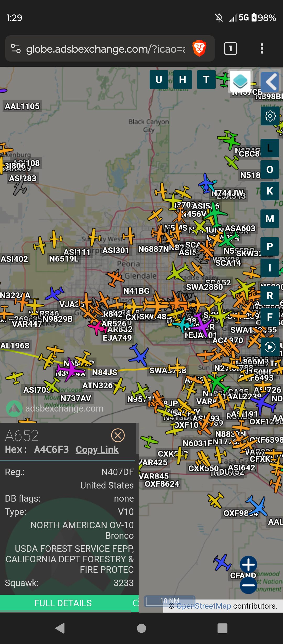Click the Copy Link hyperlink
Screen dimensions: 283x644
[97, 449]
